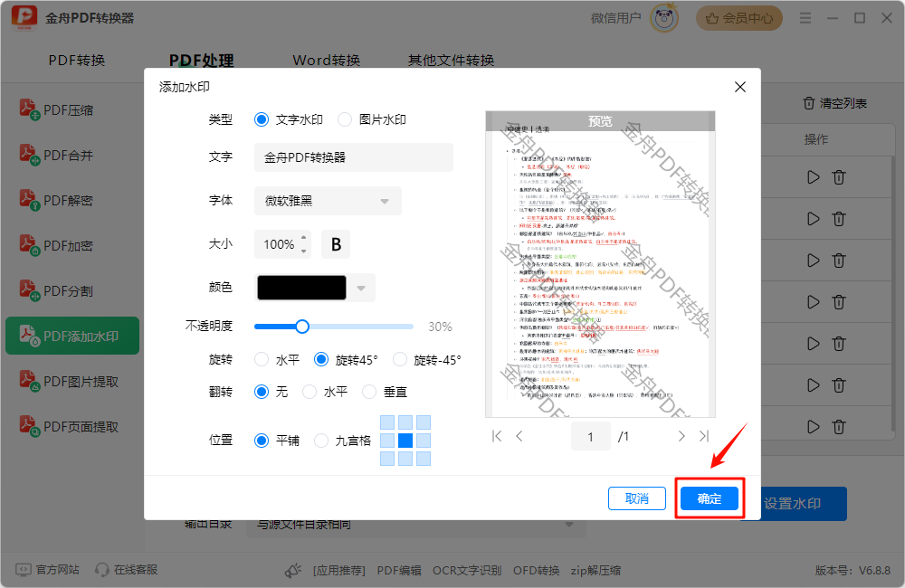Choose 旋转-45° rotation
Image resolution: width=905 pixels, height=588 pixels.
pos(427,359)
